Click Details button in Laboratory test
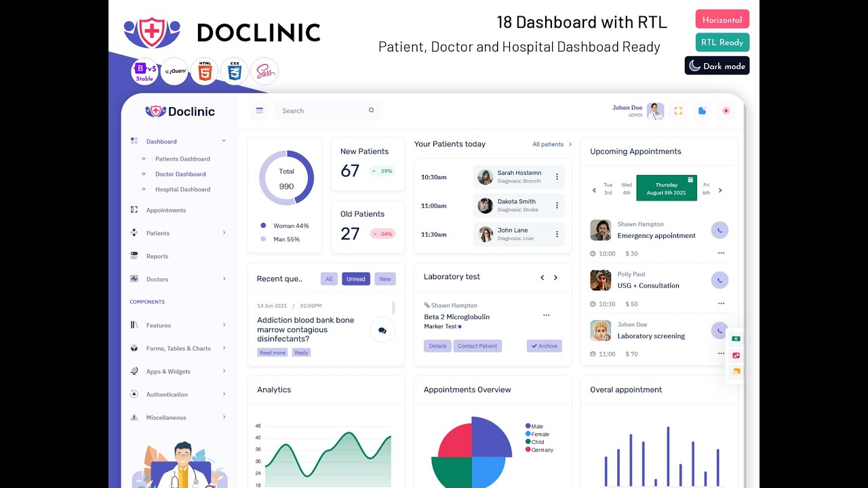The image size is (868, 488). tap(437, 346)
